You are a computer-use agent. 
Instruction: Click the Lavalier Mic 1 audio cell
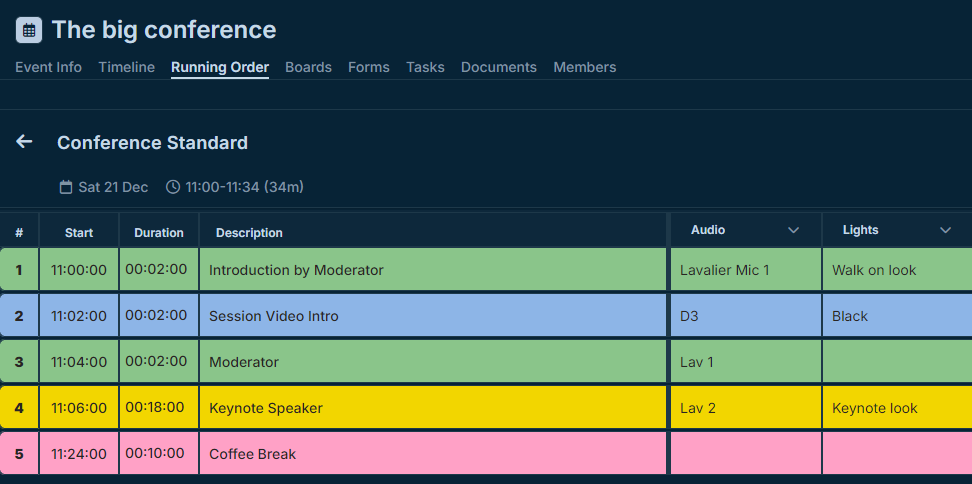click(746, 270)
